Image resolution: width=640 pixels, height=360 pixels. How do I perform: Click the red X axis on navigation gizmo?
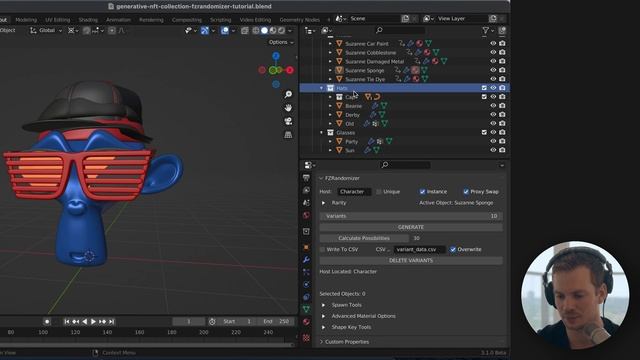(290, 70)
